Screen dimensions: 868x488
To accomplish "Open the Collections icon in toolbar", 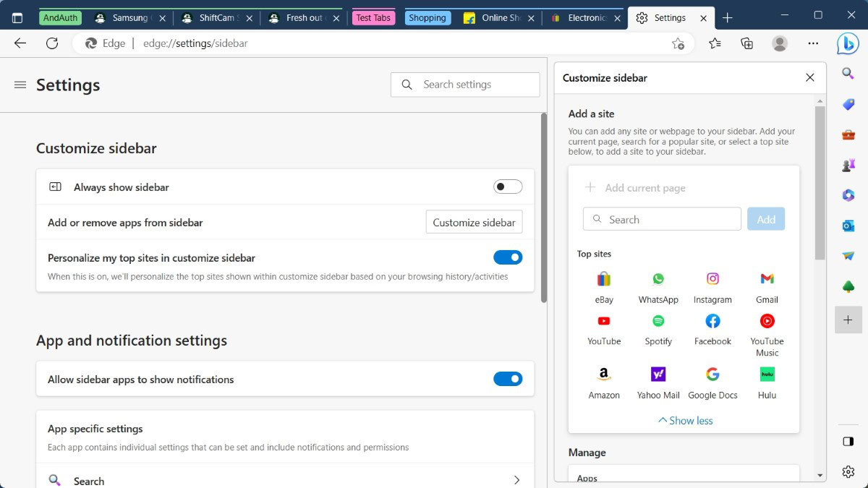I will coord(747,43).
